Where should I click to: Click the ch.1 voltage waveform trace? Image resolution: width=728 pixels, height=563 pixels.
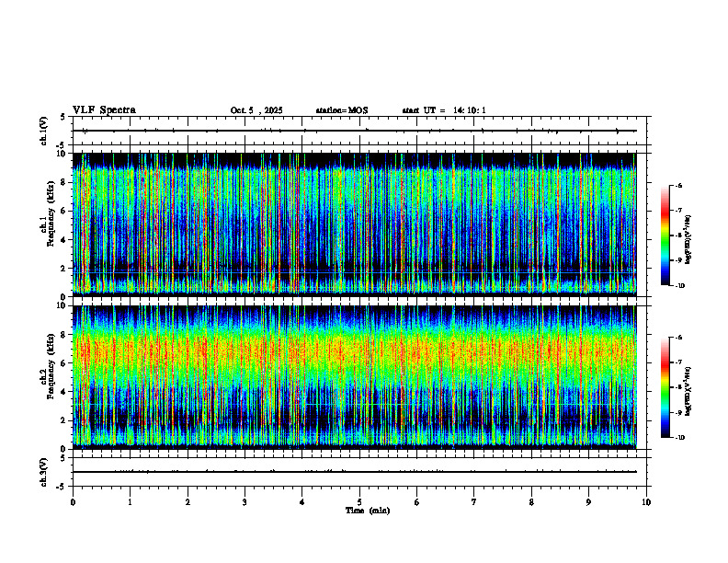(x=354, y=131)
